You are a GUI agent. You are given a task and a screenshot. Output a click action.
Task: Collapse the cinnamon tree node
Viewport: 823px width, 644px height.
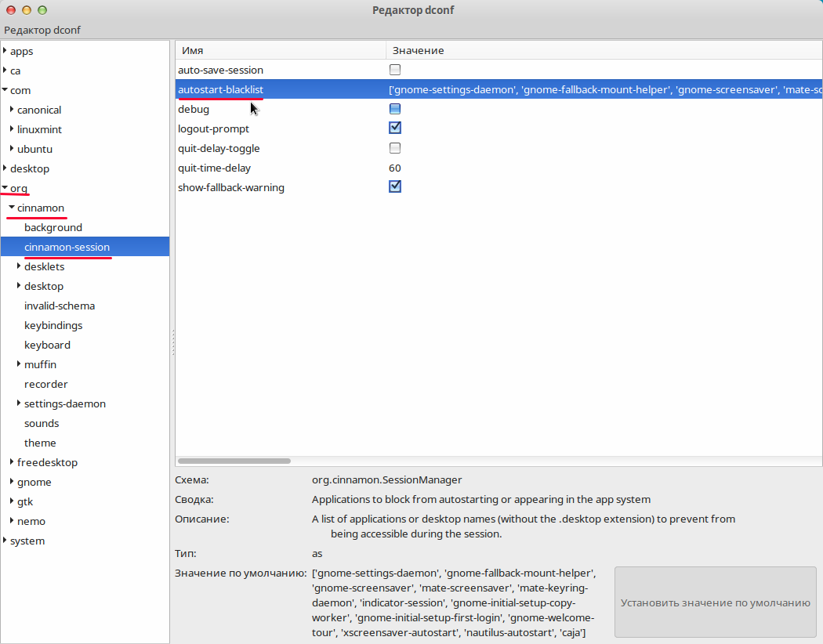12,207
